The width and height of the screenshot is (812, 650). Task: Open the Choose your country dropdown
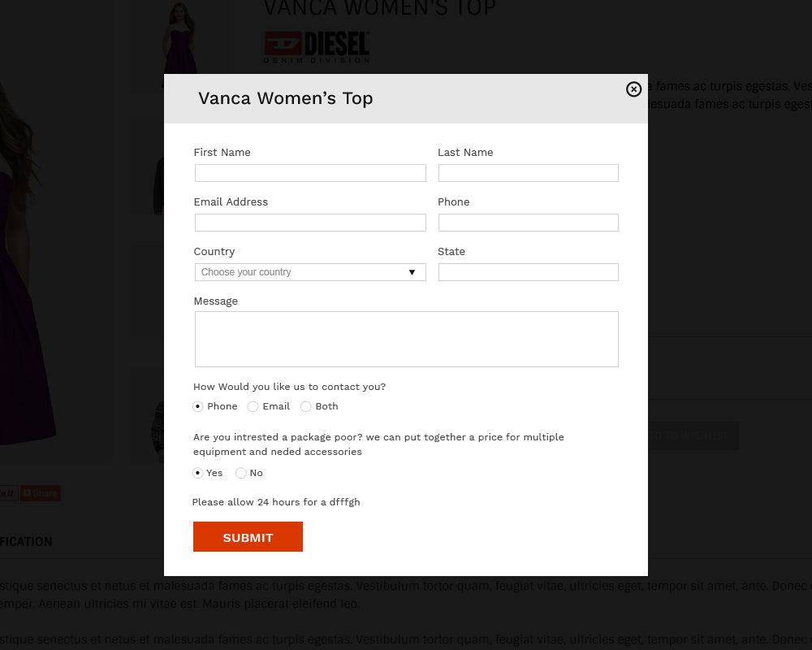point(310,272)
